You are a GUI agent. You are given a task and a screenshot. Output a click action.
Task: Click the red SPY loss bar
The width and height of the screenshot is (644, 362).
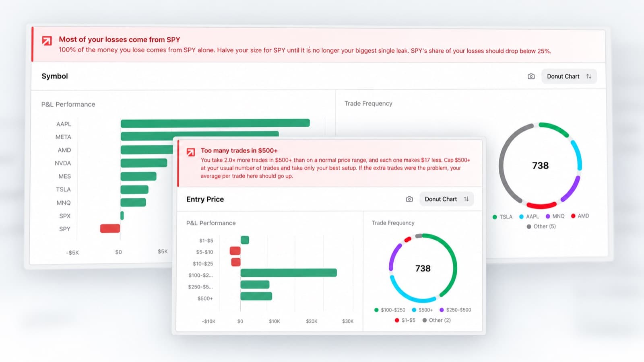pyautogui.click(x=110, y=228)
